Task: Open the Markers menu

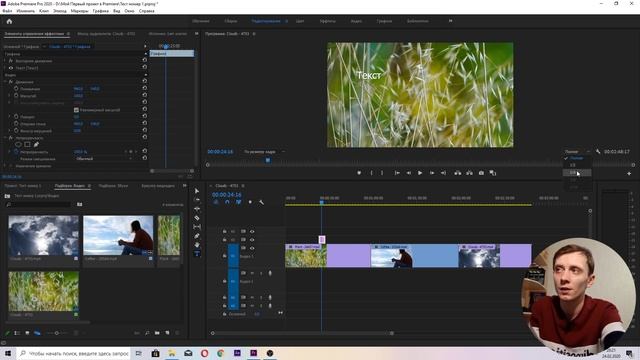Action: (x=80, y=11)
